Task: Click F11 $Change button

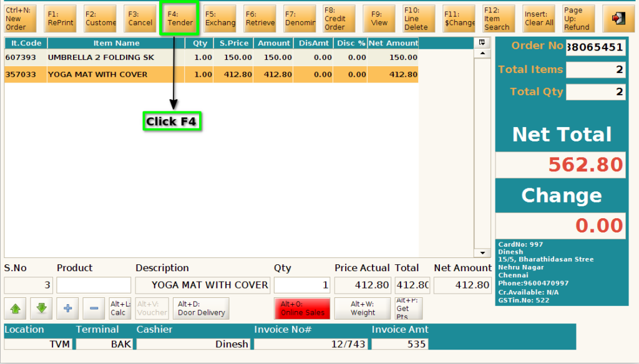Action: tap(459, 18)
